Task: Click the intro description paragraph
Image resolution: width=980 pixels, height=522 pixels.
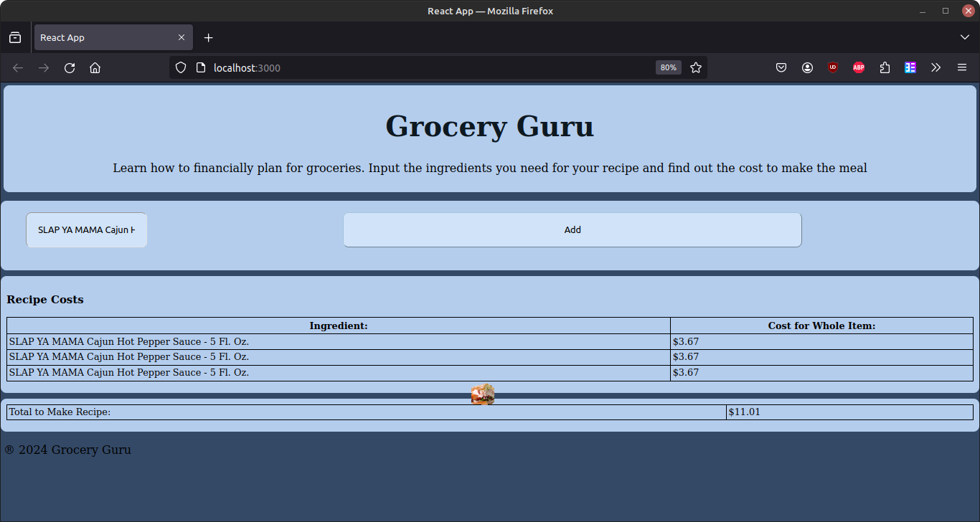Action: click(490, 168)
